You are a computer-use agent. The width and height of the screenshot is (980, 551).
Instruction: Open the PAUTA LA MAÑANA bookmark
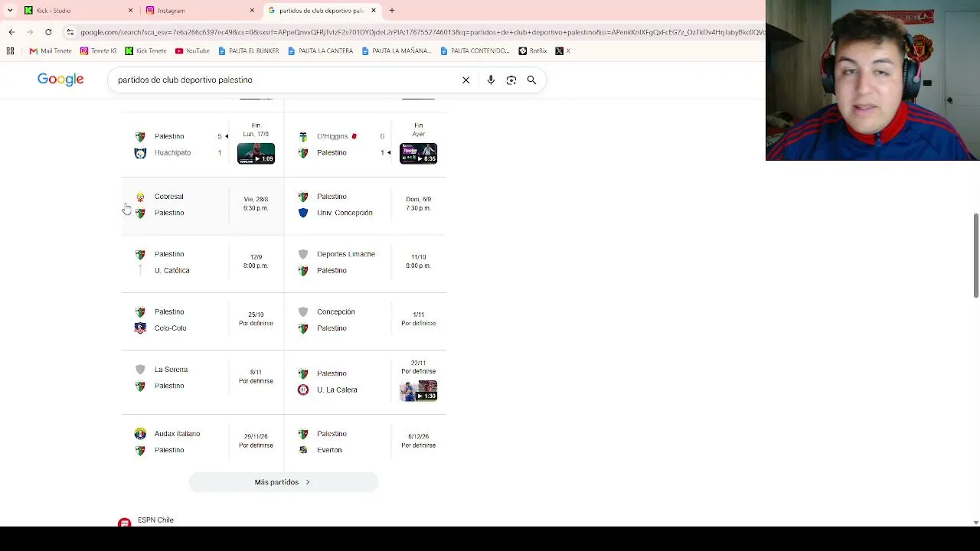[x=397, y=51]
